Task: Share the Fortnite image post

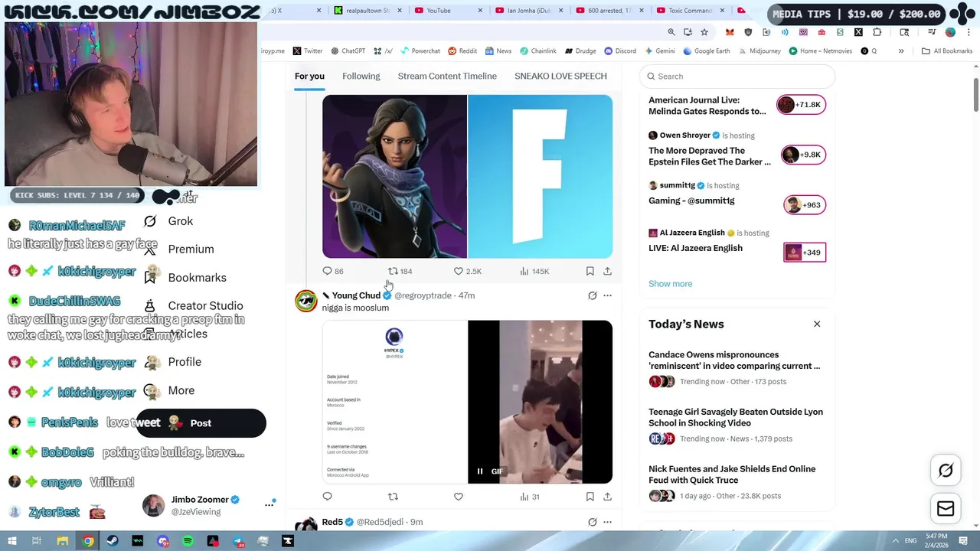Action: pos(607,271)
